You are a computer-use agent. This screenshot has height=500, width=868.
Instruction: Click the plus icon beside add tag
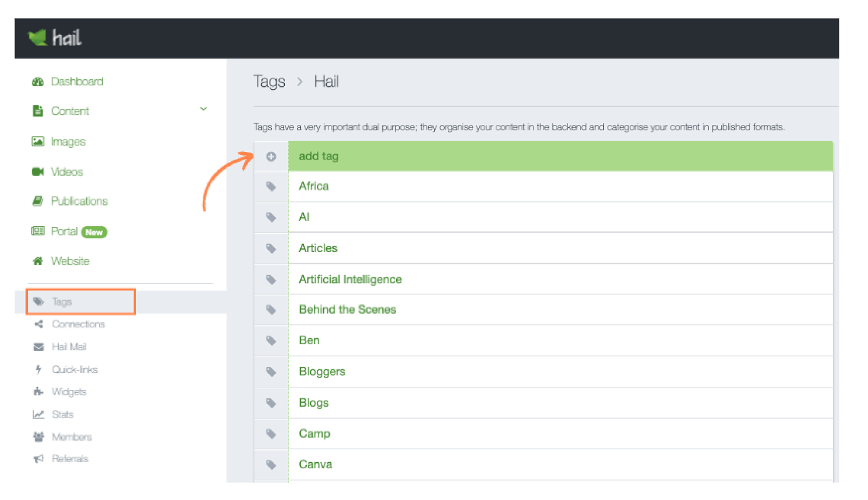click(x=271, y=156)
